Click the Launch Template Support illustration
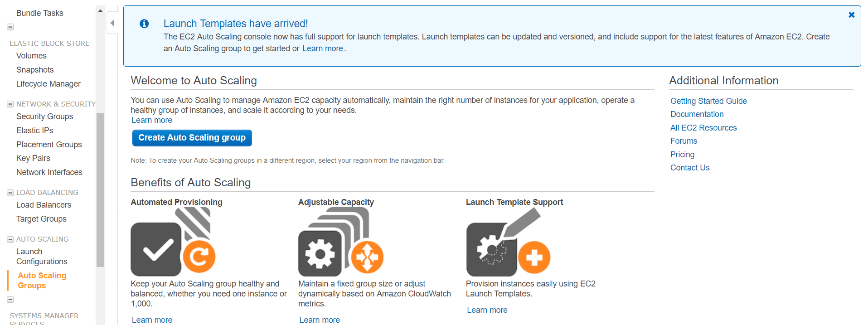The width and height of the screenshot is (868, 325). tap(508, 242)
